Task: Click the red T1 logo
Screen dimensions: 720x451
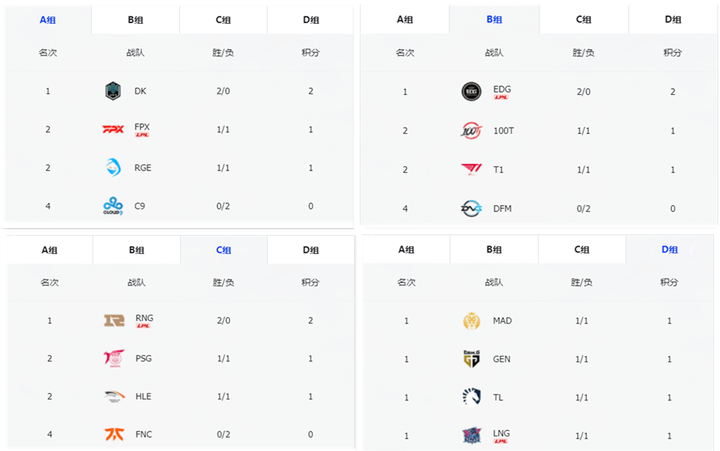Action: tap(472, 169)
